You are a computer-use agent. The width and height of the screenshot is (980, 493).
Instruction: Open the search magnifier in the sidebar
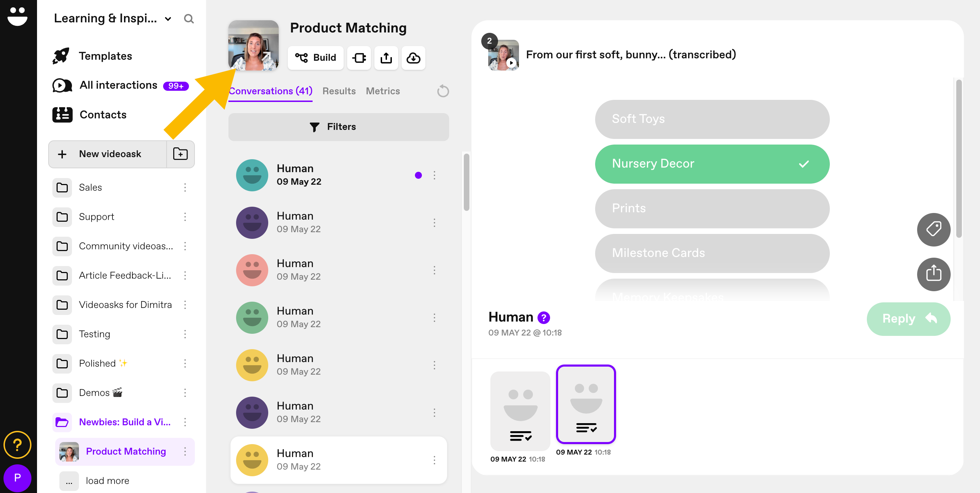coord(189,19)
